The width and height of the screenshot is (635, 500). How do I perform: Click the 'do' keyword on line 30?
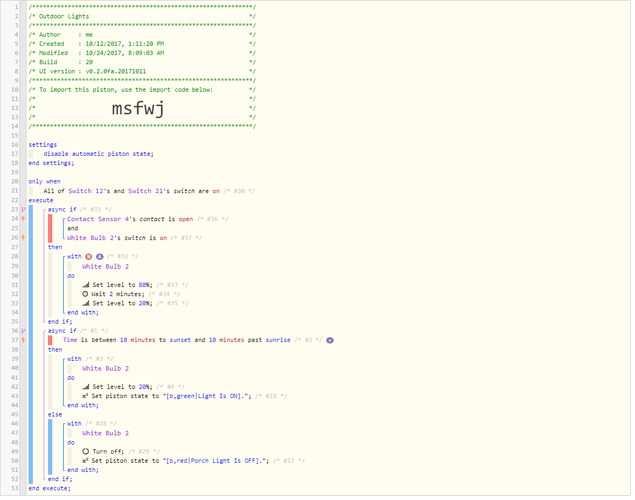[71, 276]
